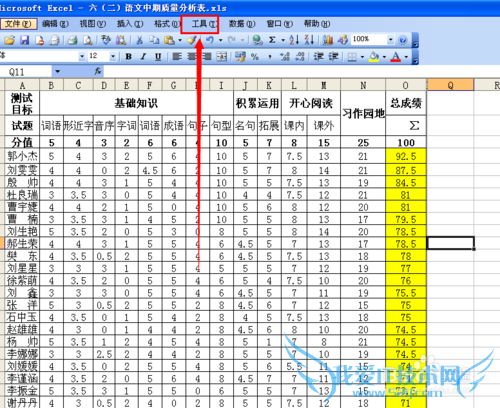Sort descending with the Z-A icon
The height and width of the screenshot is (408, 500).
pyautogui.click(x=309, y=40)
